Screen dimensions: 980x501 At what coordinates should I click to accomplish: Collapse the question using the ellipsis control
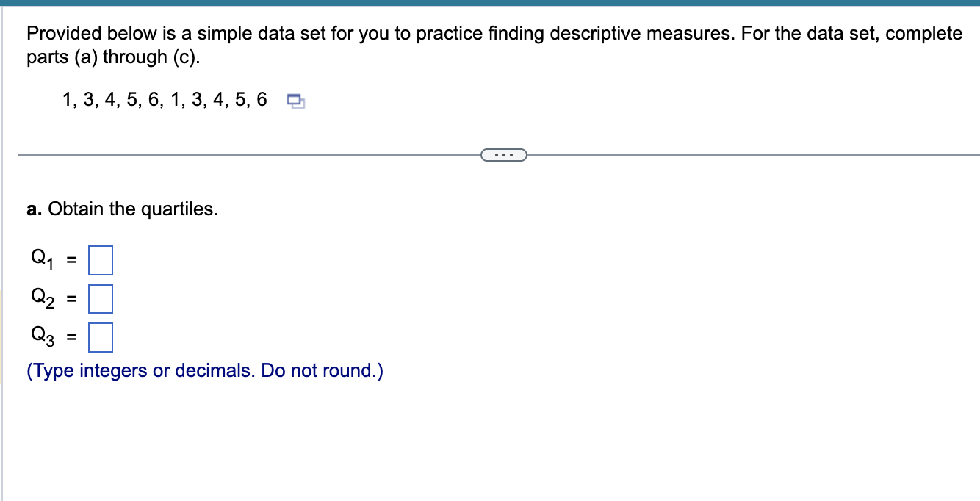pyautogui.click(x=504, y=154)
